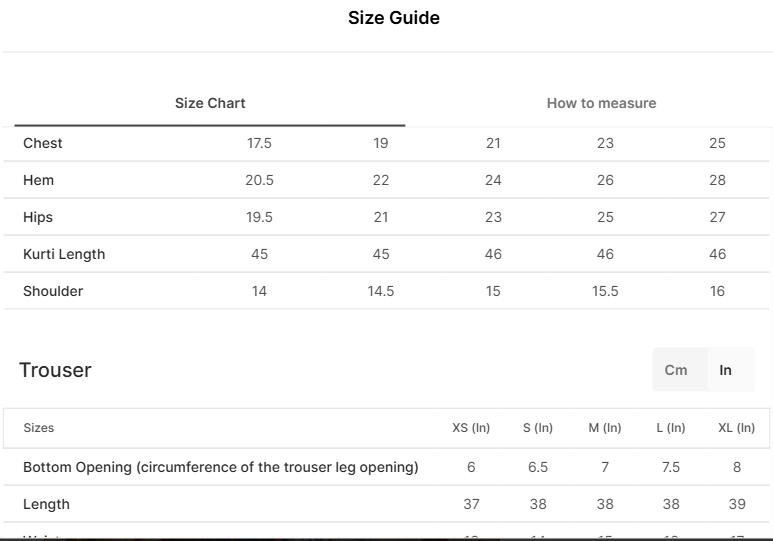Click the Bottom Opening row label
The height and width of the screenshot is (541, 773).
point(221,467)
